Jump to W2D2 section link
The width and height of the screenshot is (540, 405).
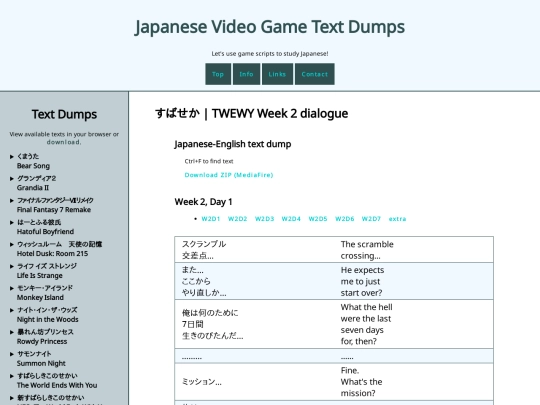click(238, 219)
